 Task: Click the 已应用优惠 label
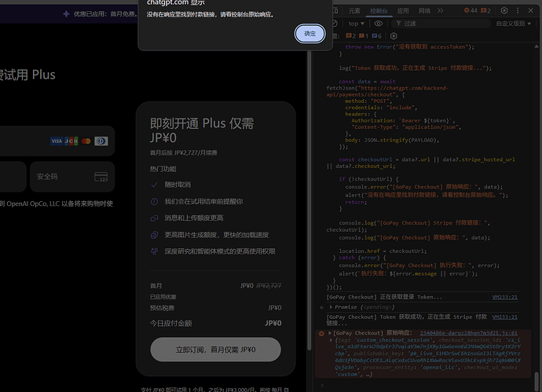163,297
